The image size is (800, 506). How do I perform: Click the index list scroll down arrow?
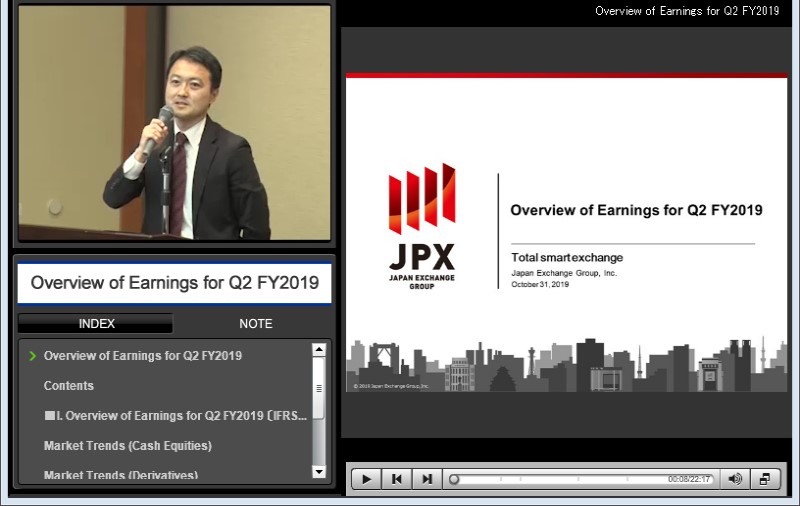pos(319,471)
